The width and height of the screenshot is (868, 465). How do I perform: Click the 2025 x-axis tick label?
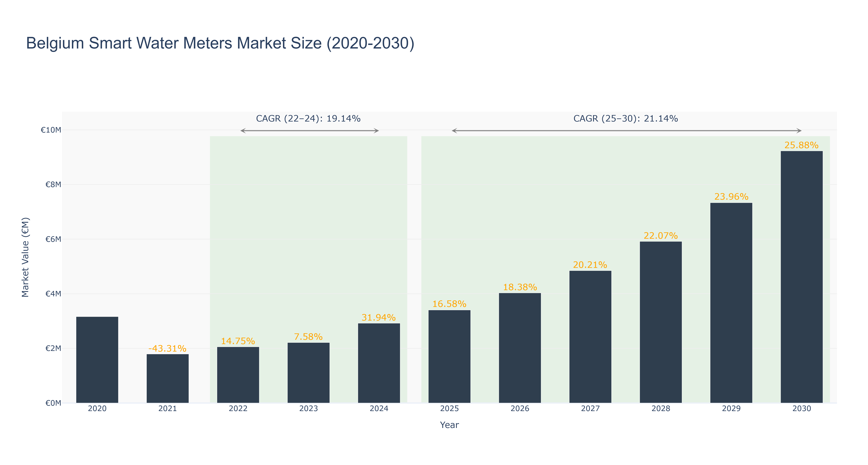pyautogui.click(x=449, y=409)
